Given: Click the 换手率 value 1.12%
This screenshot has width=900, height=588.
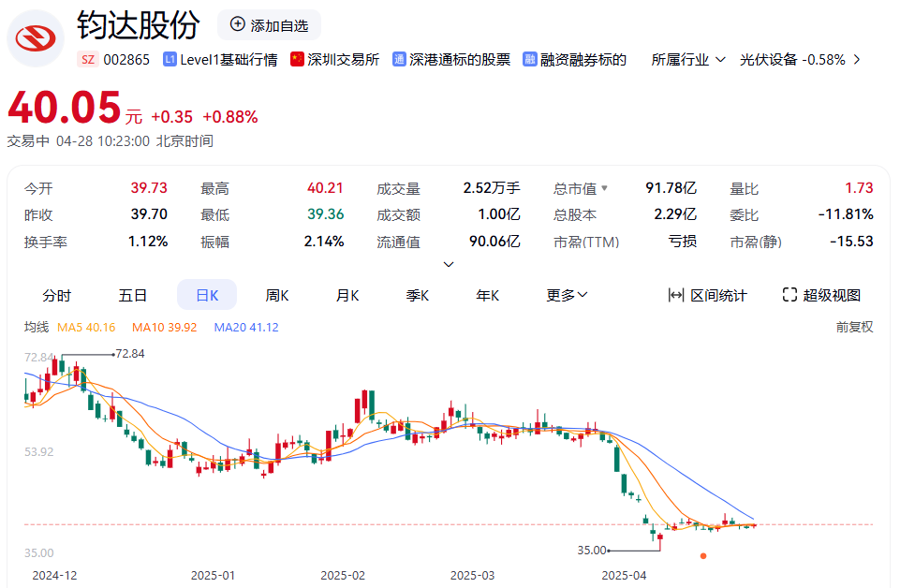Looking at the screenshot, I should pyautogui.click(x=148, y=241).
